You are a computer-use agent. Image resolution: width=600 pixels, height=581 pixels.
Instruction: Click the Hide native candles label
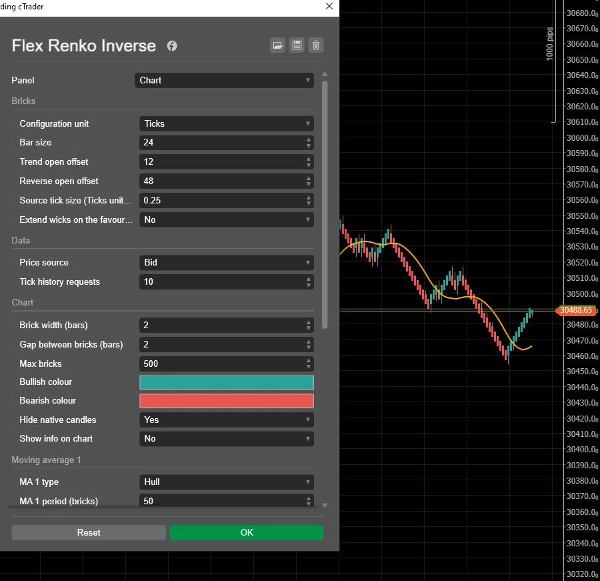pyautogui.click(x=58, y=420)
